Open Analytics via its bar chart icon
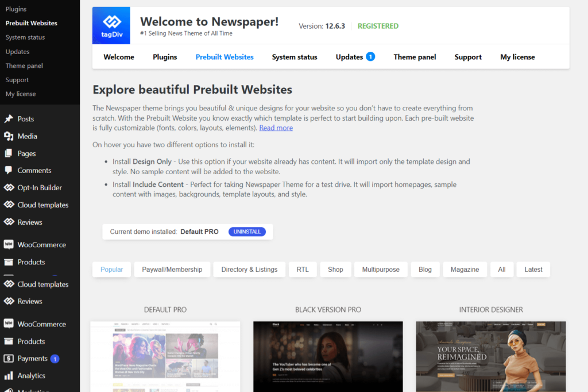This screenshot has height=392, width=588. coord(9,375)
